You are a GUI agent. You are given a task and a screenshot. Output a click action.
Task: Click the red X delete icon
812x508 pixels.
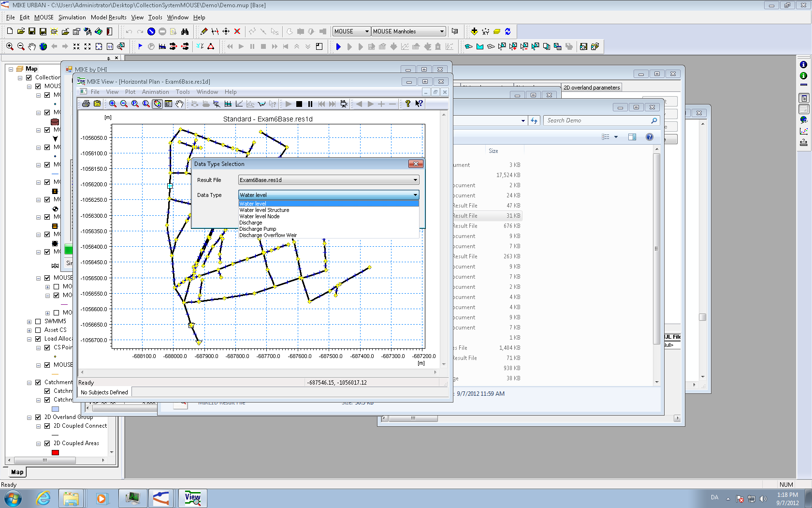(237, 31)
